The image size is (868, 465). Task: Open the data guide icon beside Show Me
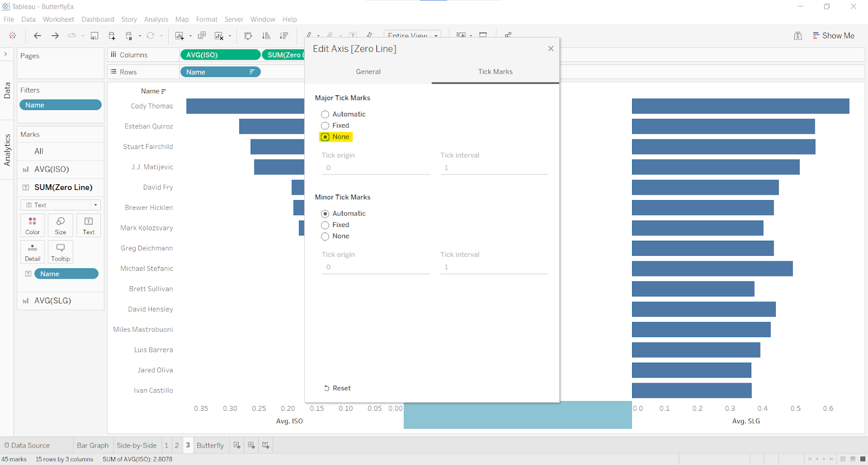798,36
